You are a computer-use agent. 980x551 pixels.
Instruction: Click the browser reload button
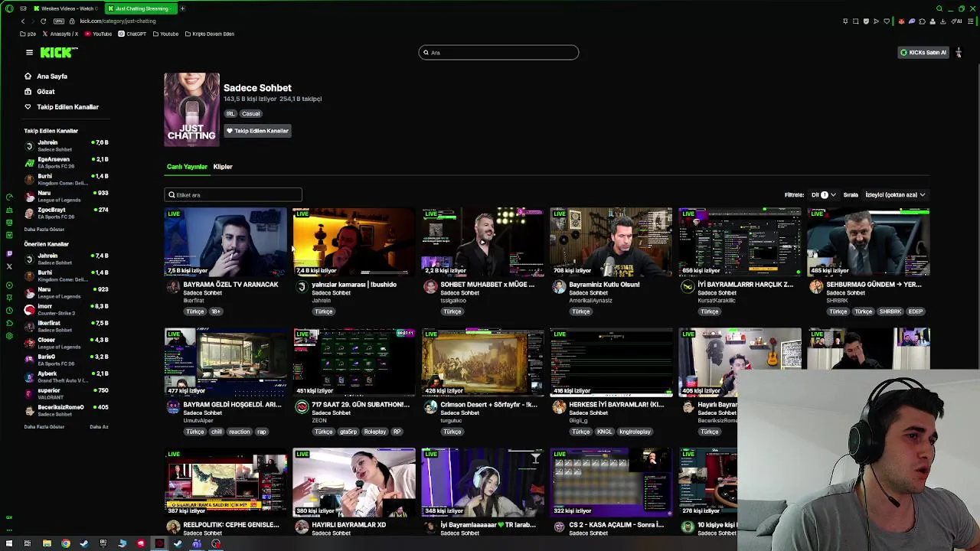pyautogui.click(x=43, y=21)
